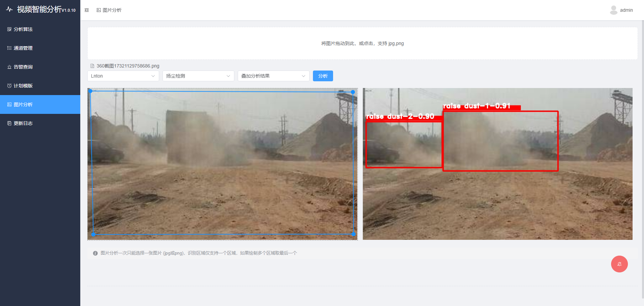
Task: Click the 图片分析 picture icon in sidebar
Action: pos(9,104)
